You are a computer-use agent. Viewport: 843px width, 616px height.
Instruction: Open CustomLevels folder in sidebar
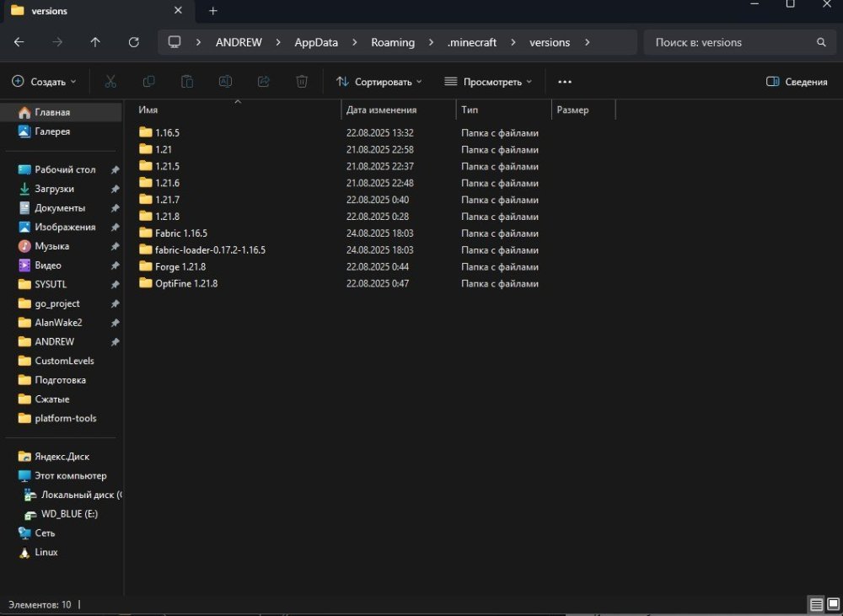62,361
